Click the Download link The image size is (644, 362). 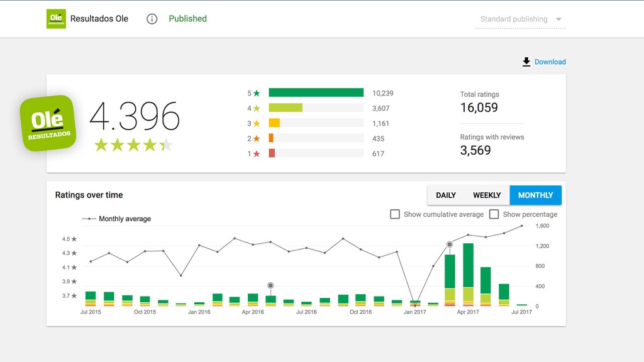(550, 62)
